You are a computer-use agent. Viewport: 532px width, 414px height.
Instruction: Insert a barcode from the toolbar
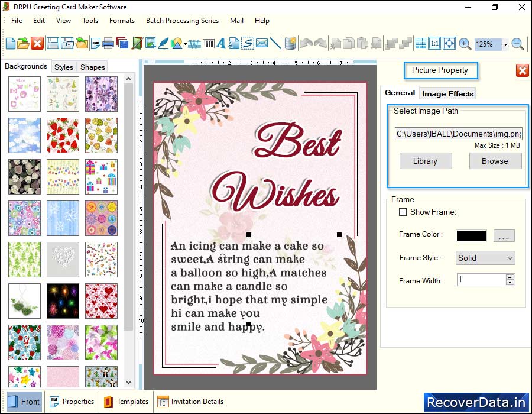click(208, 44)
